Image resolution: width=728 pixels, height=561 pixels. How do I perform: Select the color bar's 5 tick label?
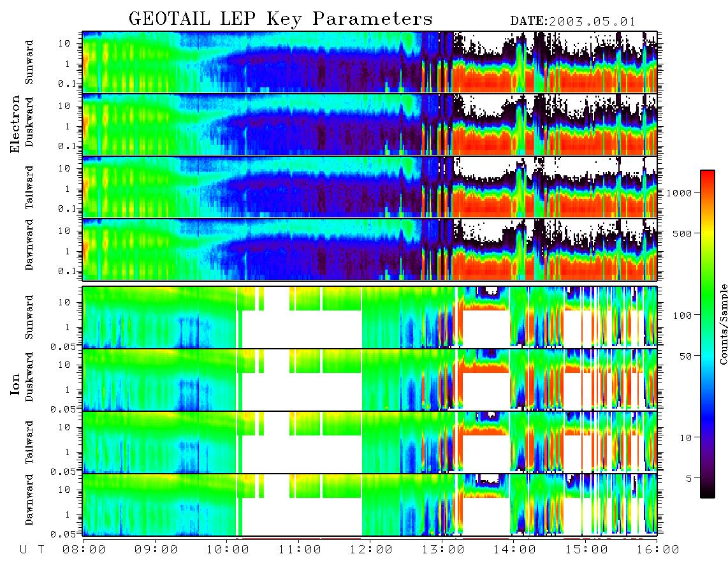(689, 479)
